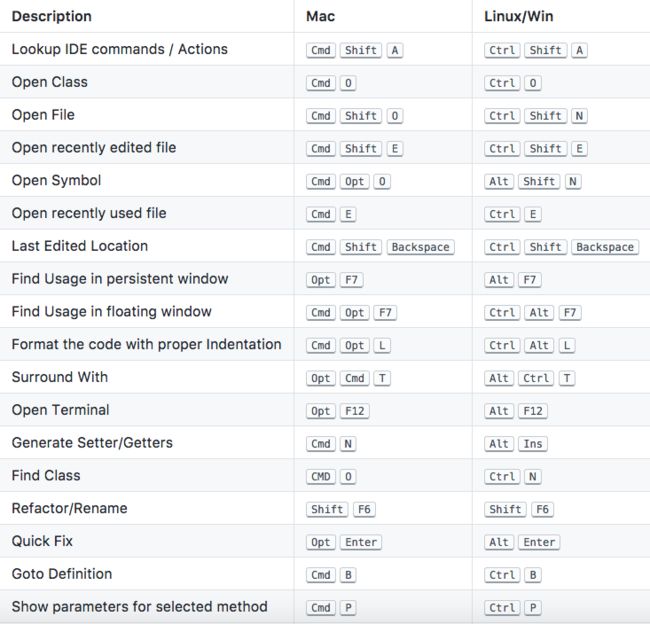
Task: Select the Refactor/Rename row label
Action: (69, 508)
